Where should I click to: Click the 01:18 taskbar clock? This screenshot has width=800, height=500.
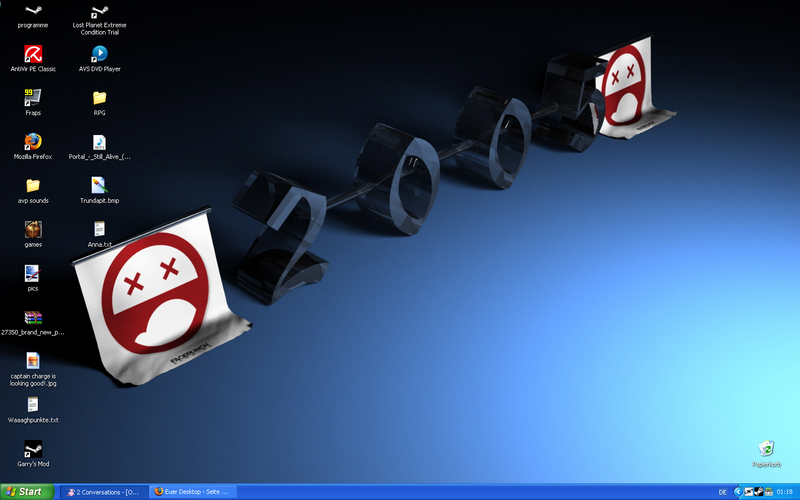click(x=785, y=492)
